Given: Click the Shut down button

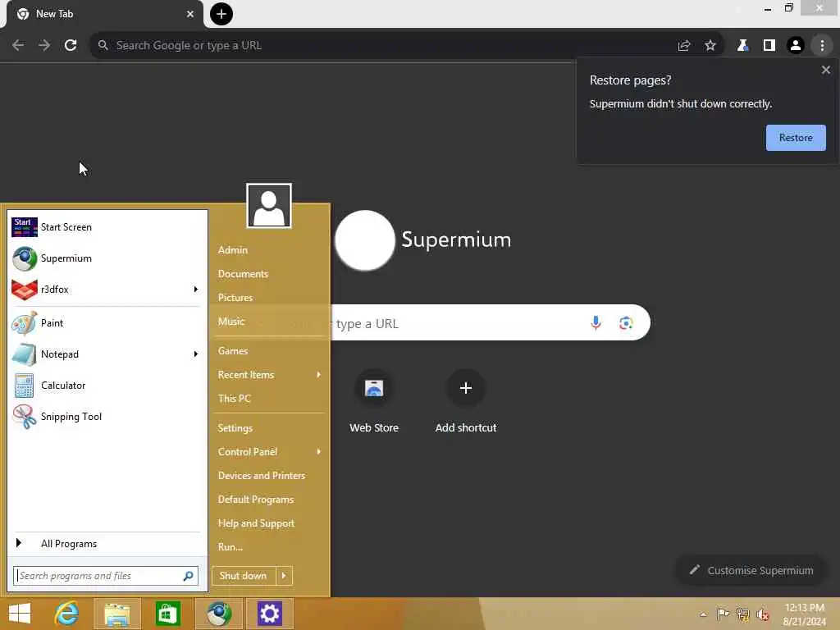Looking at the screenshot, I should click(243, 576).
